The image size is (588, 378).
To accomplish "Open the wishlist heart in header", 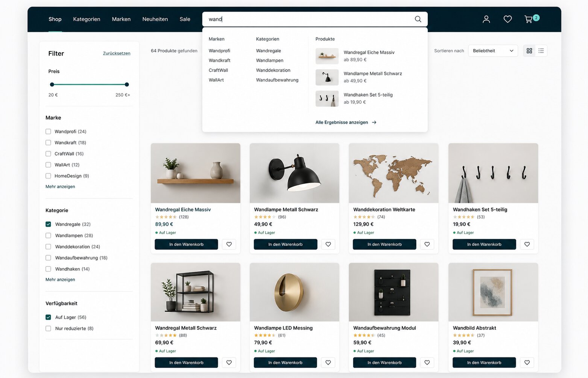I will click(507, 19).
